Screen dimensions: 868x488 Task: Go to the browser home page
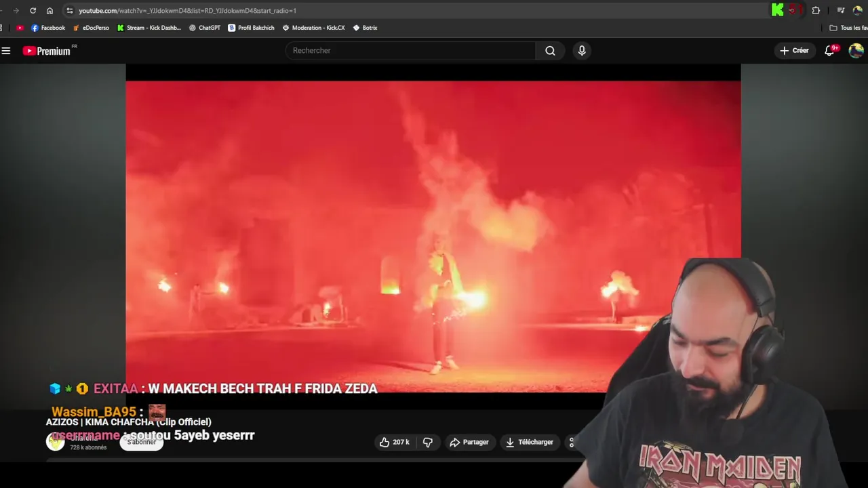tap(50, 11)
